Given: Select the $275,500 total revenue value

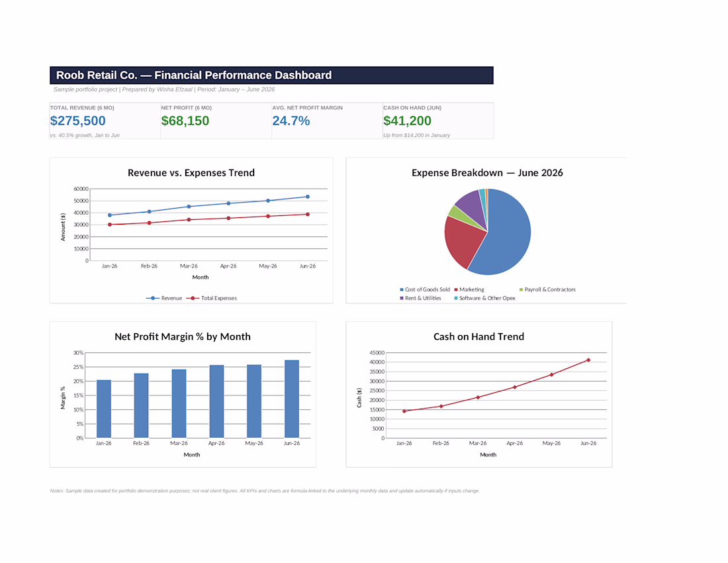Looking at the screenshot, I should point(77,121).
